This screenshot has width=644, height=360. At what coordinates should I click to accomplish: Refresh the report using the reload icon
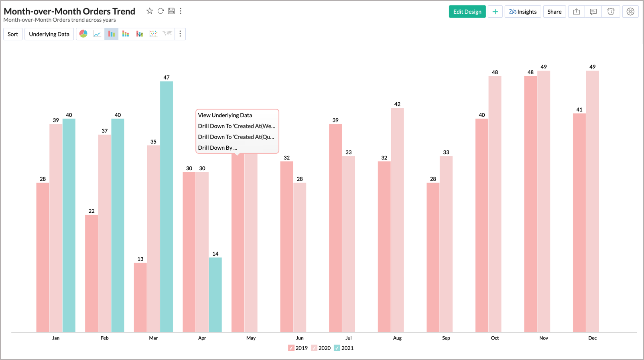click(x=160, y=11)
